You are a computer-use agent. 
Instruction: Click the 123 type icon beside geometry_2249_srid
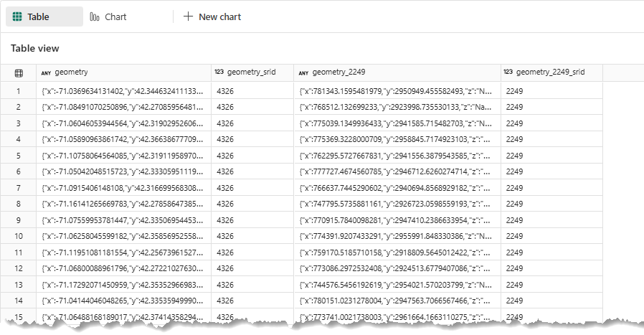[508, 72]
